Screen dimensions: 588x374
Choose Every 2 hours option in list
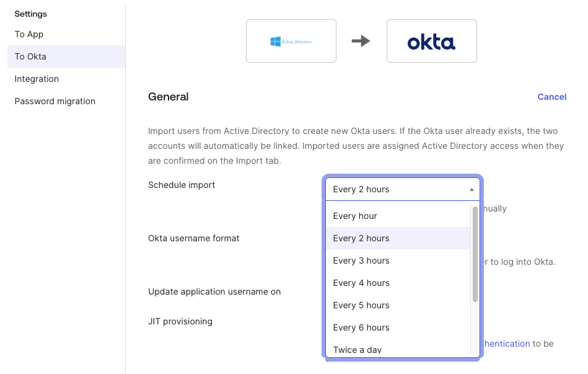(398, 238)
